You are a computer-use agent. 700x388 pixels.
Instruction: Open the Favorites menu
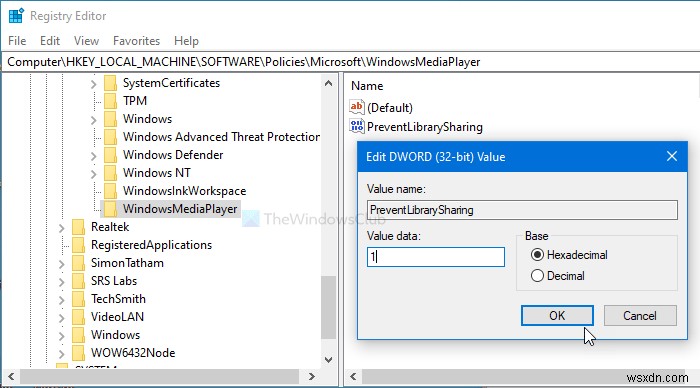136,41
